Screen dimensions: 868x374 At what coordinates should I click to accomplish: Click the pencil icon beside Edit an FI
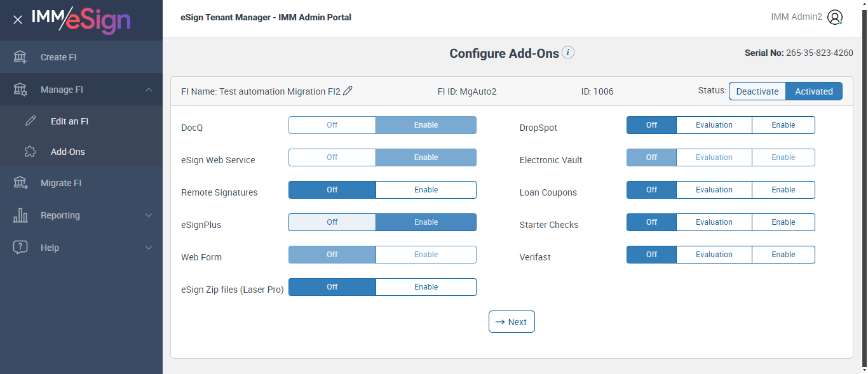[x=31, y=121]
